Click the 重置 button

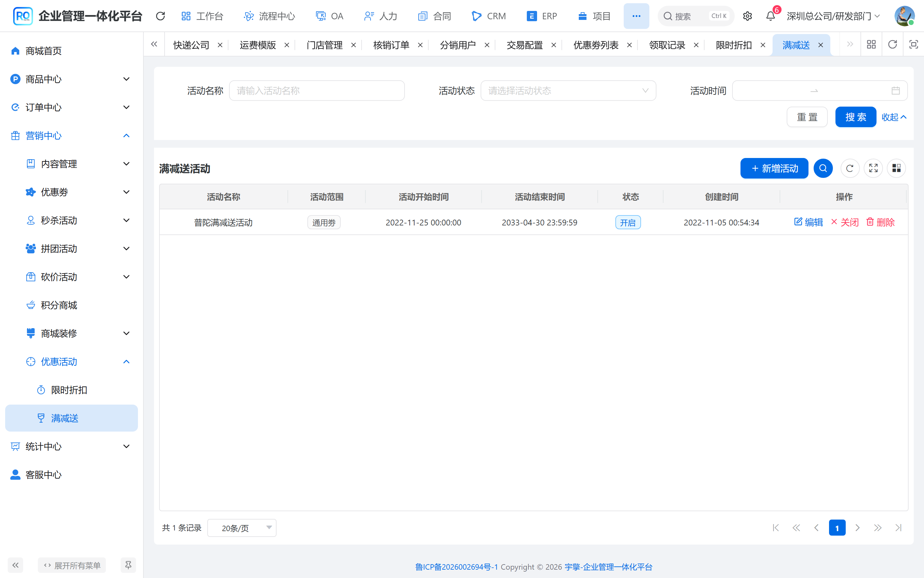(807, 117)
